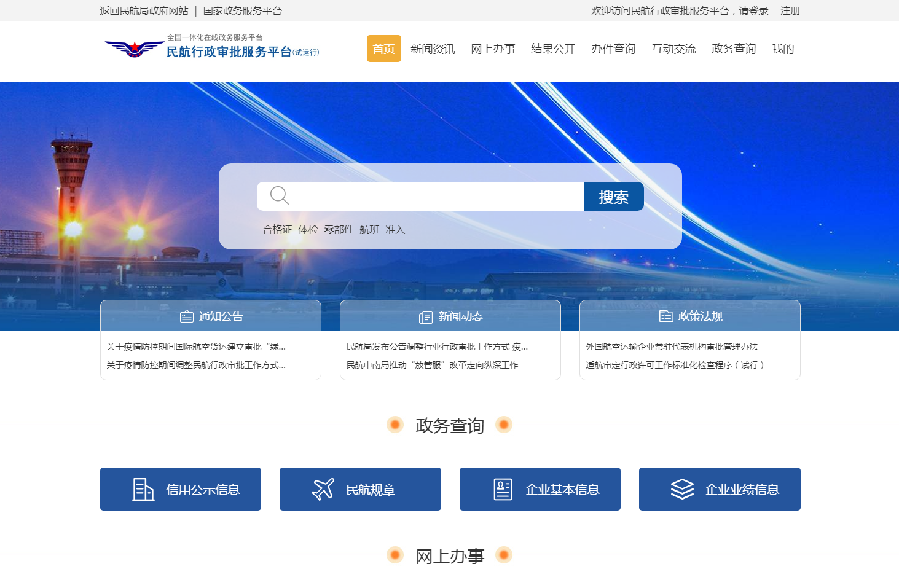The height and width of the screenshot is (588, 899).
Task: Open the 新闻资讯 menu item
Action: point(433,49)
